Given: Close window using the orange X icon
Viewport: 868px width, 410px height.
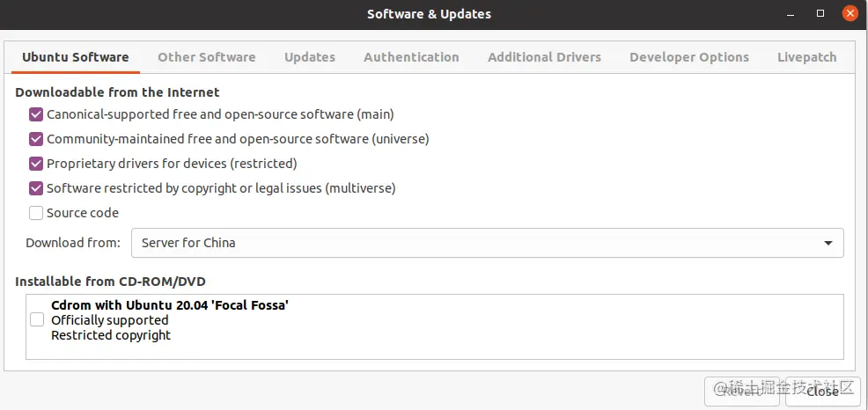Looking at the screenshot, I should tap(850, 13).
